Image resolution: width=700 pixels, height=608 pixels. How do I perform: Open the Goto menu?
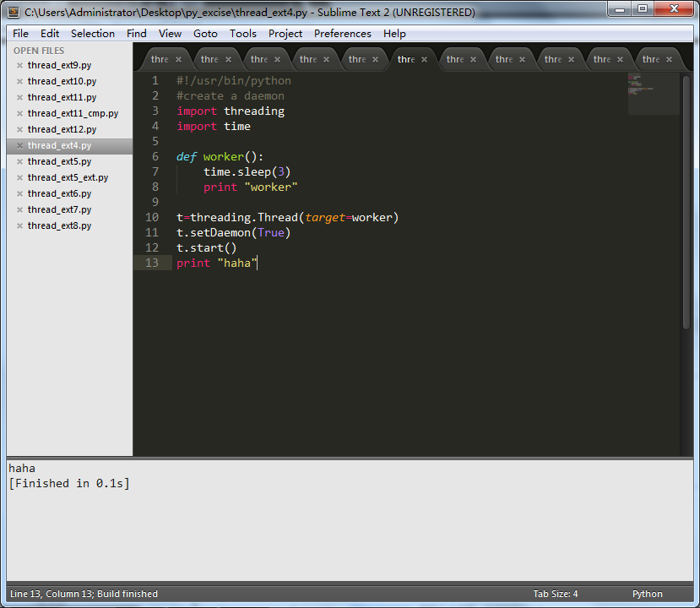pyautogui.click(x=205, y=34)
